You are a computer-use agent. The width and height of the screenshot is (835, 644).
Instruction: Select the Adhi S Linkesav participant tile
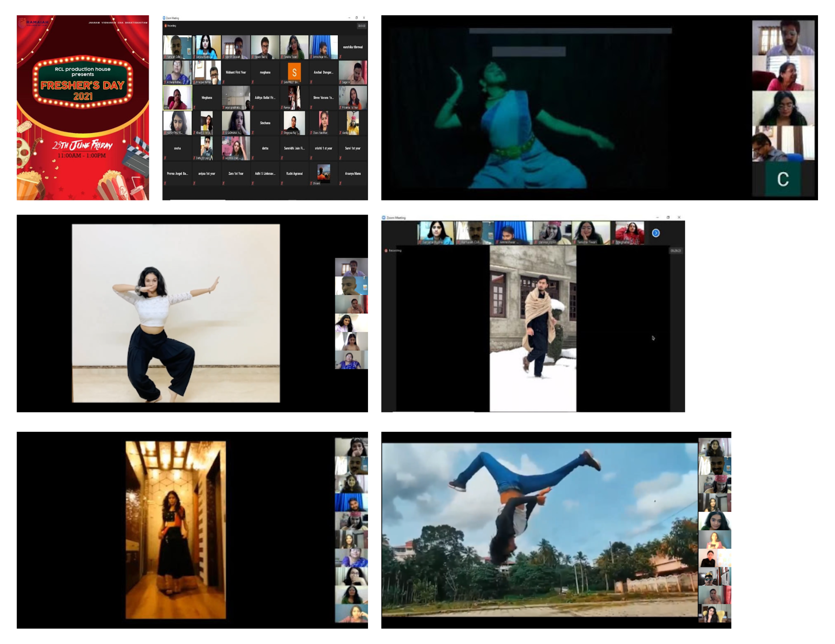[265, 173]
